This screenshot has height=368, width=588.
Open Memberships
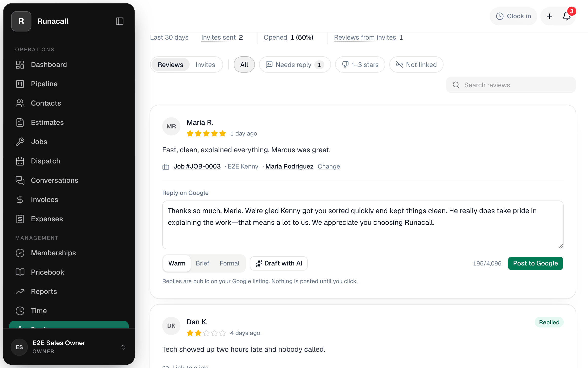pyautogui.click(x=69, y=253)
